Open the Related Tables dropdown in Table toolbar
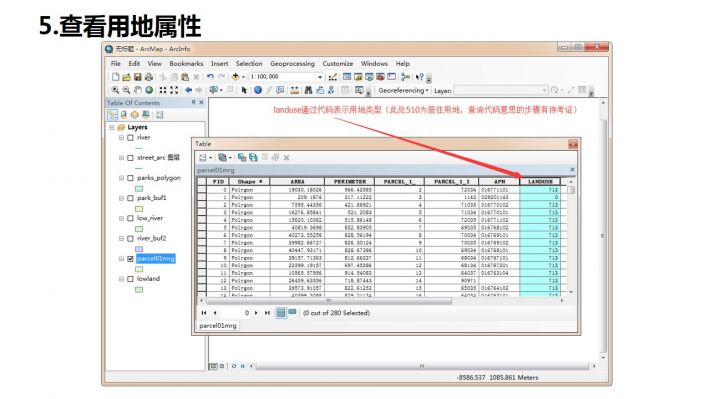 pyautogui.click(x=225, y=158)
